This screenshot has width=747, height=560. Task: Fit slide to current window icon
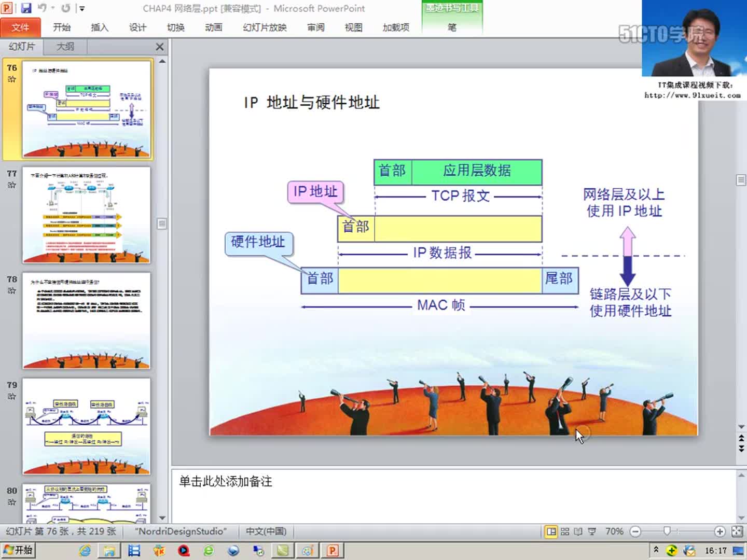tap(737, 531)
